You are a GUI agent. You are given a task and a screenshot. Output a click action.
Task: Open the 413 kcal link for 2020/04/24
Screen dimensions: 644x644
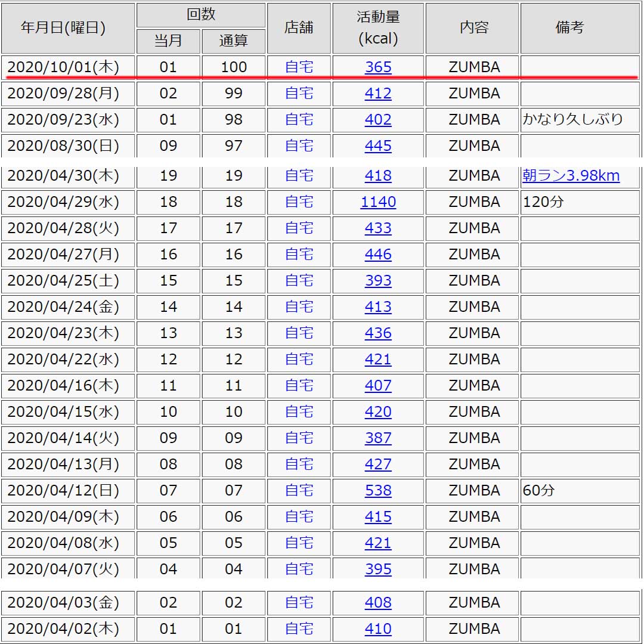(x=378, y=307)
